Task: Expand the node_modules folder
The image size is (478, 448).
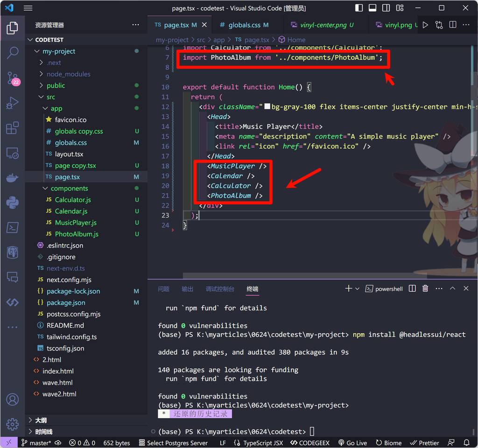Action: [x=41, y=74]
